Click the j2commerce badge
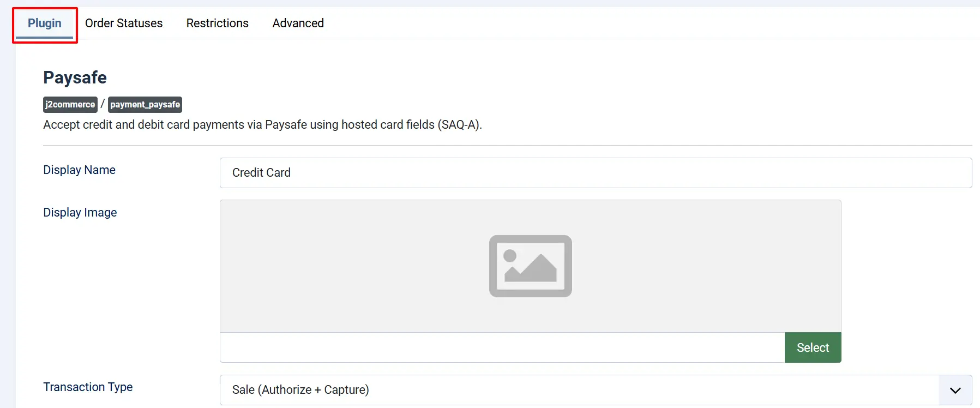The height and width of the screenshot is (408, 980). pos(70,104)
